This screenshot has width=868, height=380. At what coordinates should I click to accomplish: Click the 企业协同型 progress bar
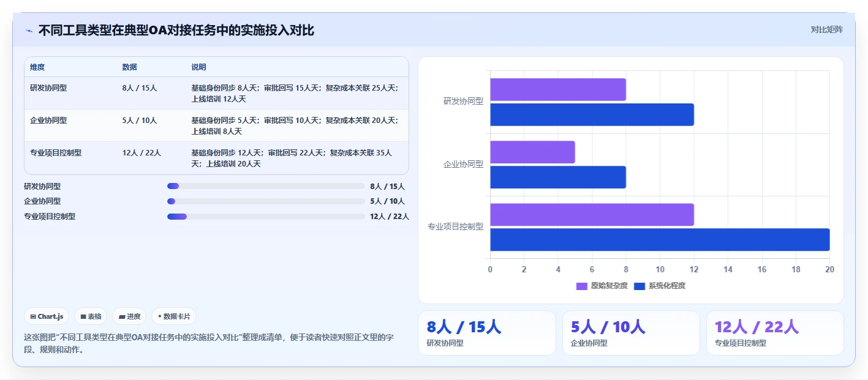266,201
